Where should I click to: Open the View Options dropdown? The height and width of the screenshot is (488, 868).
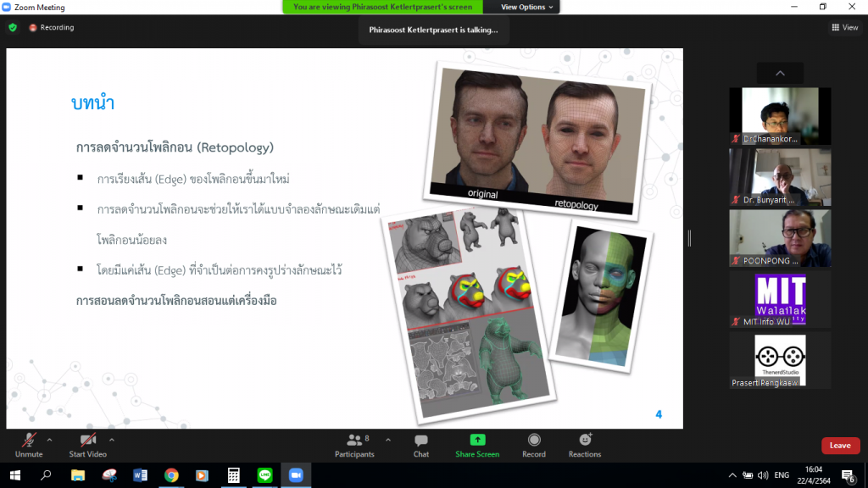click(x=526, y=7)
